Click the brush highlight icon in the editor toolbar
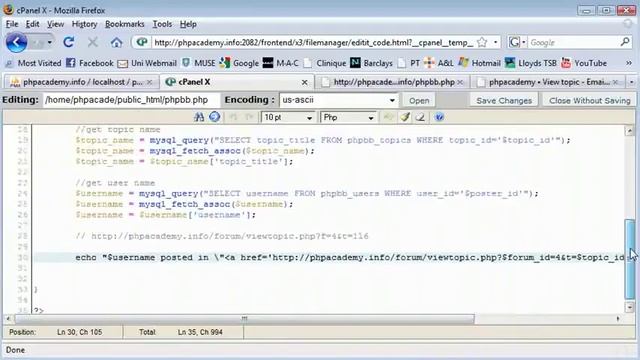Viewport: 640px width, 360px height. click(x=404, y=117)
